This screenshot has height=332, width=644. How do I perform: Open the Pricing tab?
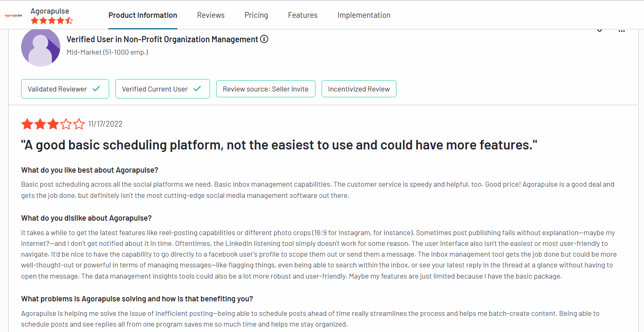click(x=256, y=15)
